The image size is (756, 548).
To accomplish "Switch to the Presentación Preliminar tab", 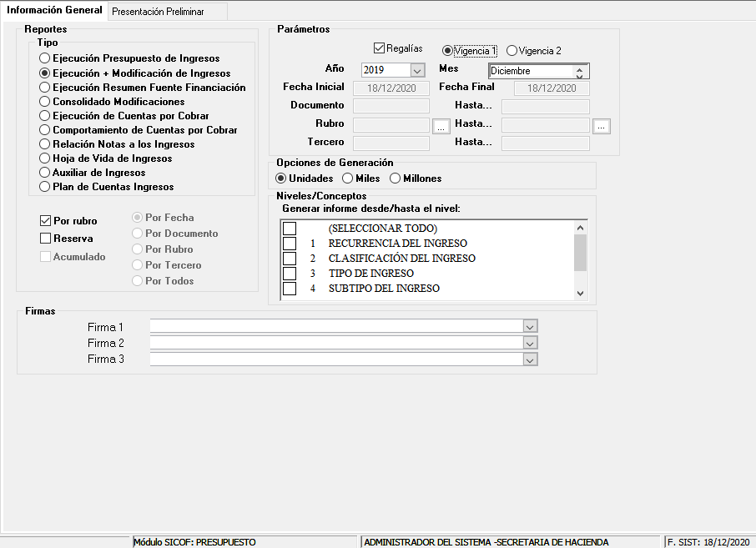I will pyautogui.click(x=158, y=11).
